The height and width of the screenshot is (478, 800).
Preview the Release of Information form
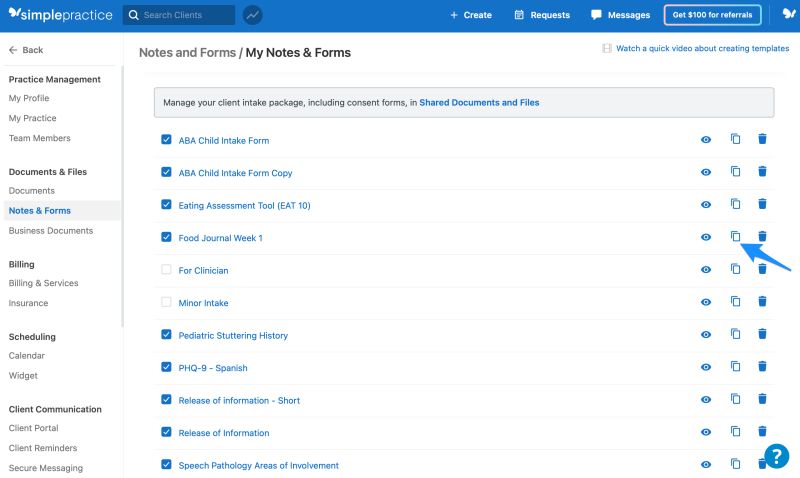coord(706,432)
